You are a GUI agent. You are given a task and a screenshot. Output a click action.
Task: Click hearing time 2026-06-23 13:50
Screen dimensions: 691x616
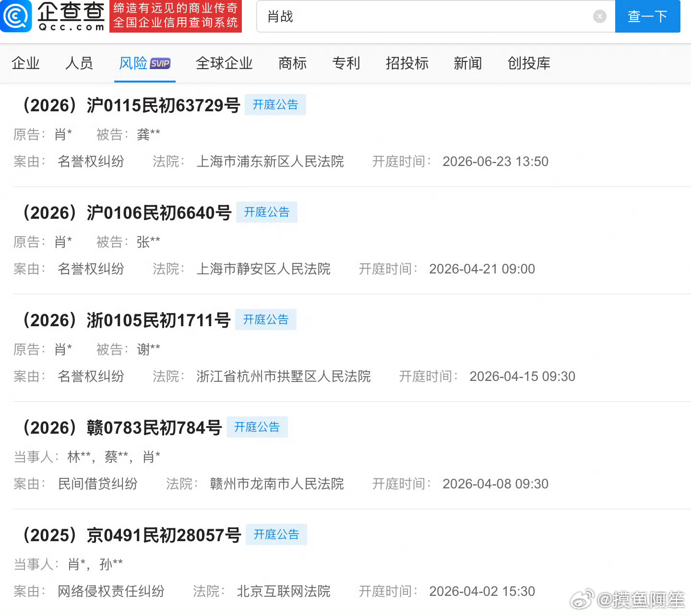click(495, 162)
